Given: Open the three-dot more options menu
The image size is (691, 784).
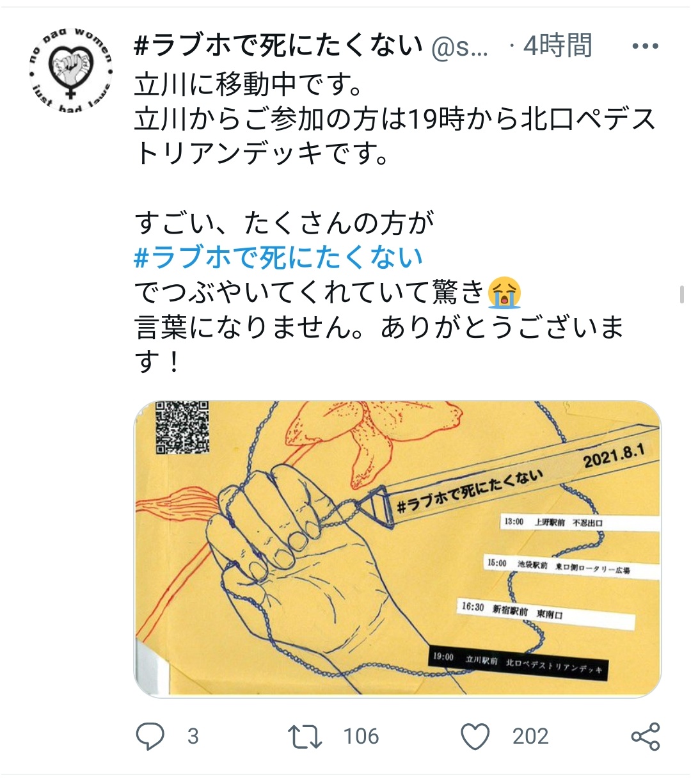Looking at the screenshot, I should (x=645, y=46).
